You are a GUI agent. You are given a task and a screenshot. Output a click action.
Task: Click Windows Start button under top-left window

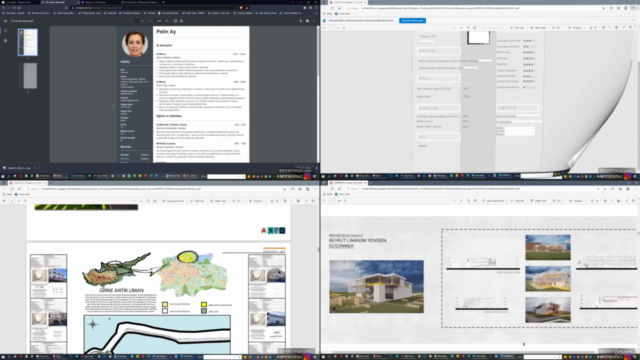pyautogui.click(x=2, y=176)
